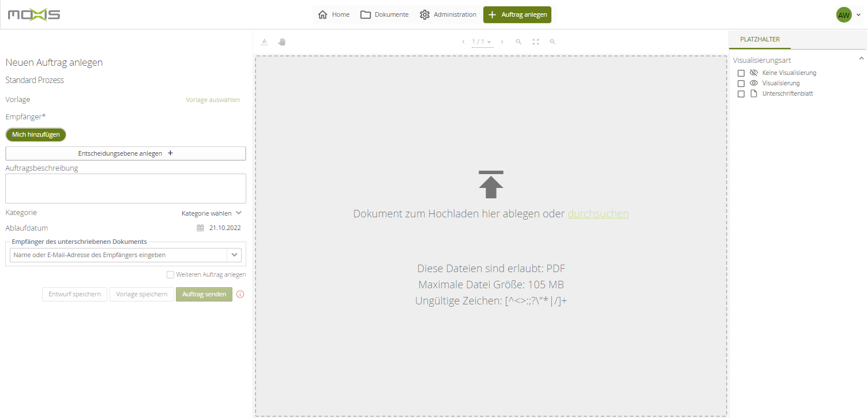Open the Kategorie wählen dropdown
The width and height of the screenshot is (868, 418).
click(211, 213)
